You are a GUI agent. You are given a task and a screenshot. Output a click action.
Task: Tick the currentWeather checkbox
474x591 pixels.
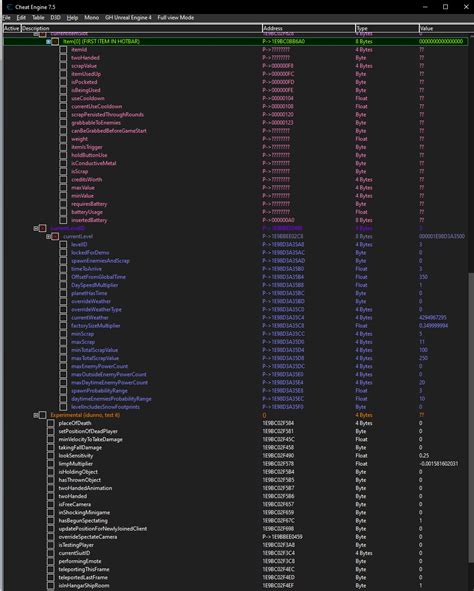[x=63, y=317]
